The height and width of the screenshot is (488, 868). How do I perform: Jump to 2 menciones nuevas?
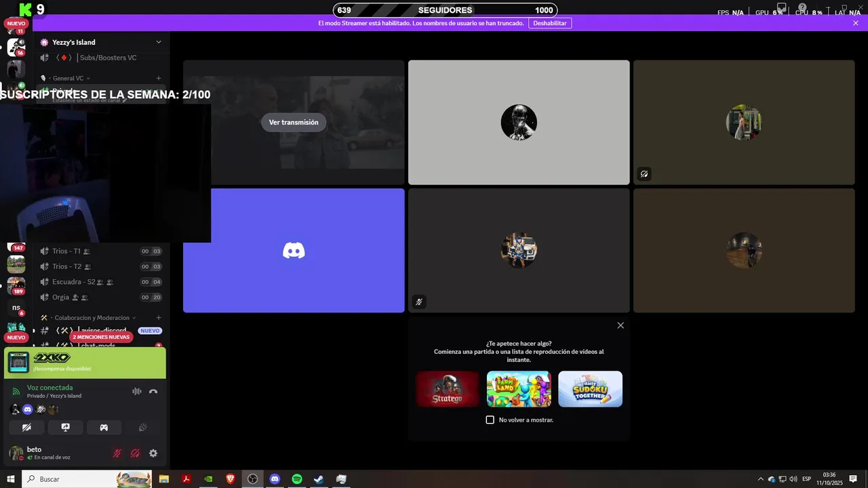coord(101,337)
